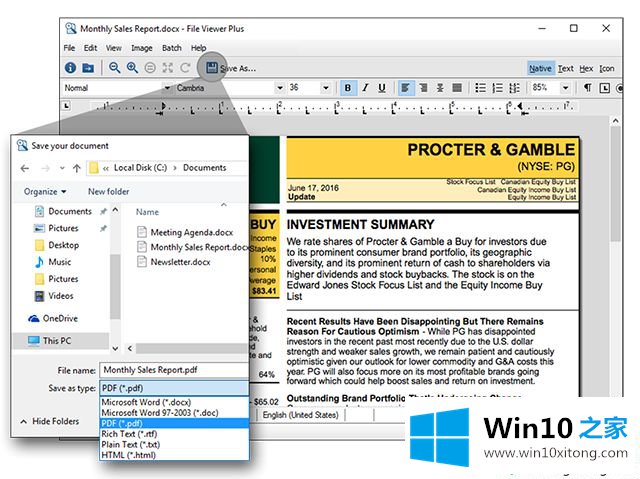Switch to Icon view

pyautogui.click(x=607, y=69)
